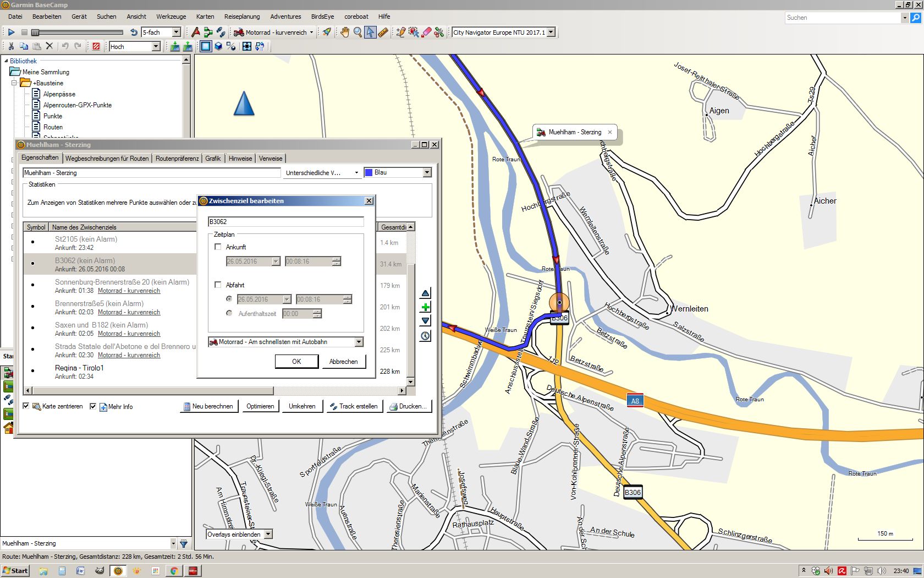This screenshot has height=578, width=924.
Task: Open Motorrad - Am schnellsten routing dropdown
Action: (x=359, y=342)
